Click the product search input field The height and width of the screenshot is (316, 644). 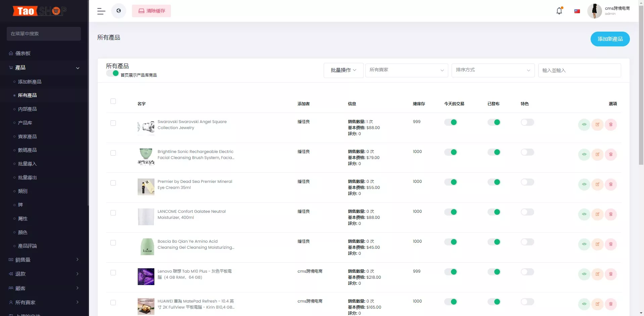[580, 70]
